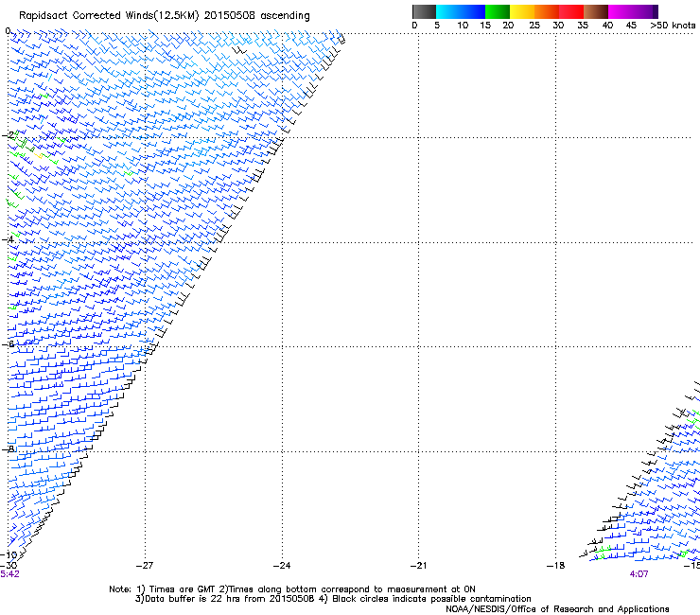The height and width of the screenshot is (615, 700).
Task: Click the '-4' latitude axis label
Action: pos(8,239)
